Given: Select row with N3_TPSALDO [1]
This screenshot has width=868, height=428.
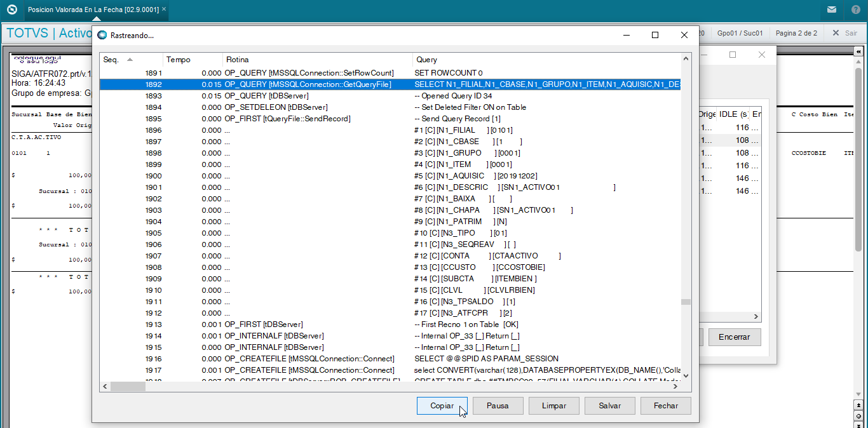Looking at the screenshot, I should [x=391, y=302].
